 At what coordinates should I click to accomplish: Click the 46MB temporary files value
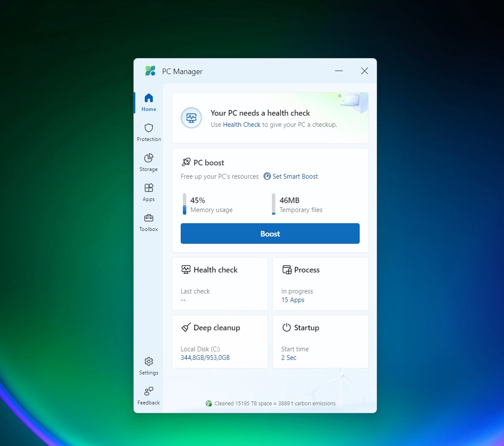(289, 201)
